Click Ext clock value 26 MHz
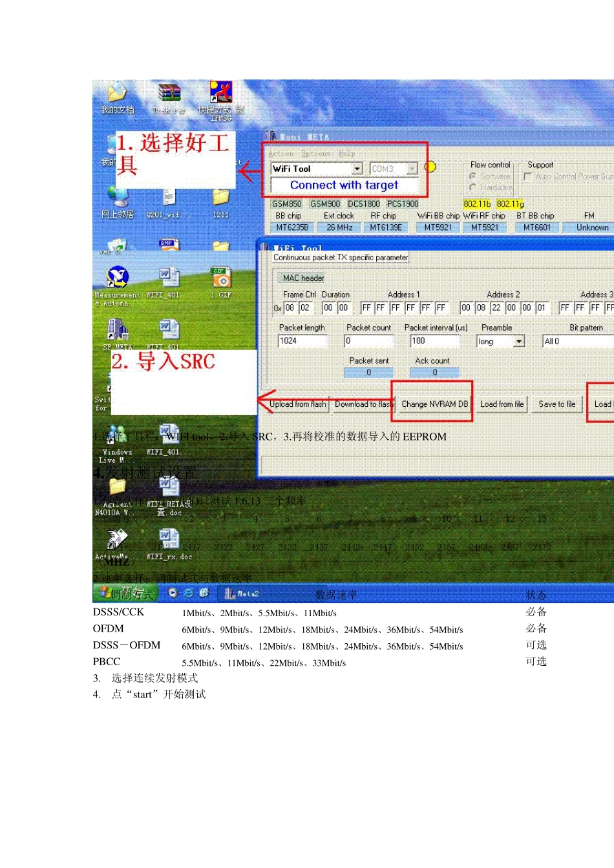The image size is (614, 868). (x=339, y=227)
